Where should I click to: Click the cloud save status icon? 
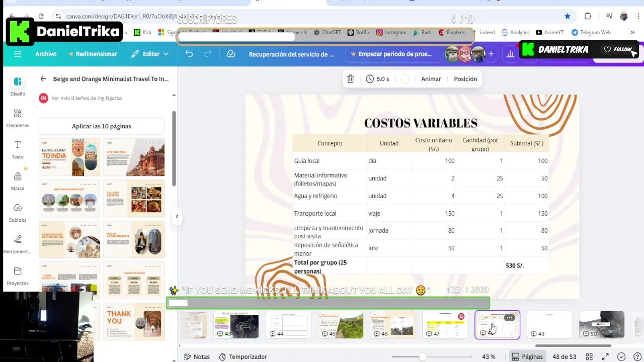click(x=231, y=54)
